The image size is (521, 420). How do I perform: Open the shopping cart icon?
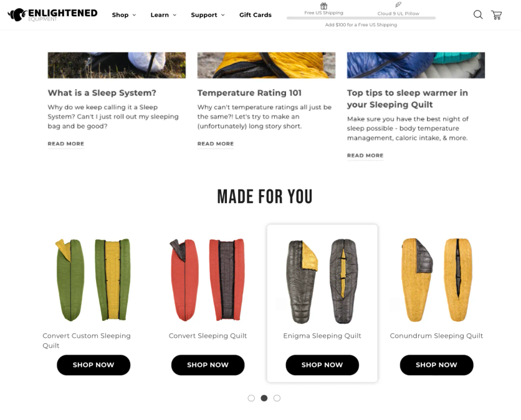(x=497, y=15)
